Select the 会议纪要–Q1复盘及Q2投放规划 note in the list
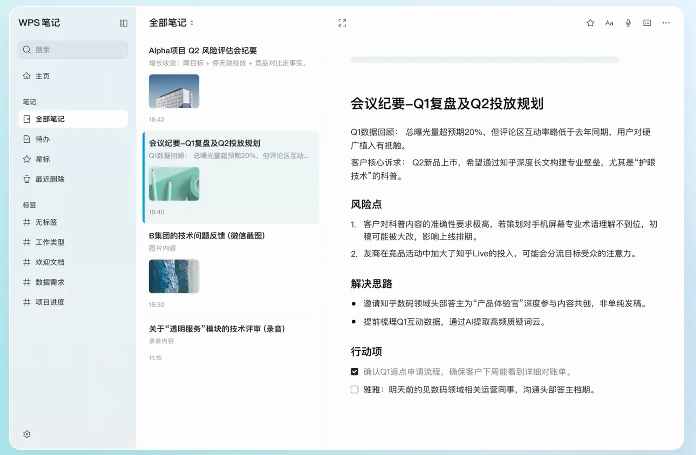This screenshot has height=455, width=696. (x=230, y=177)
